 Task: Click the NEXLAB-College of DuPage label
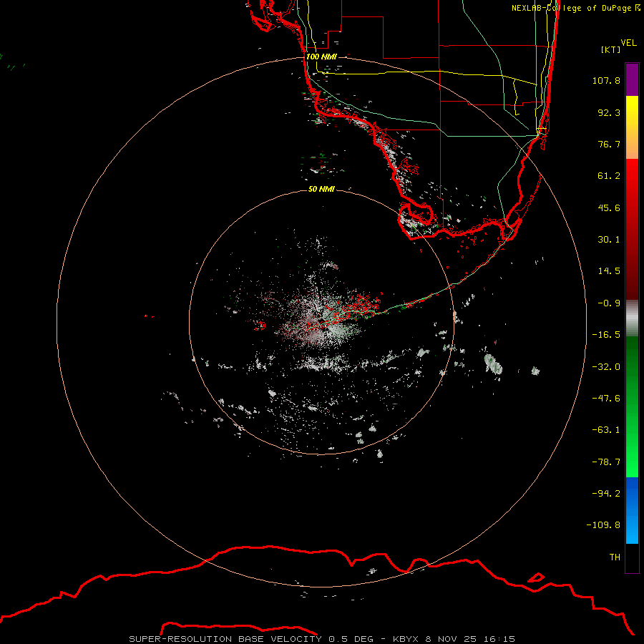click(x=576, y=8)
